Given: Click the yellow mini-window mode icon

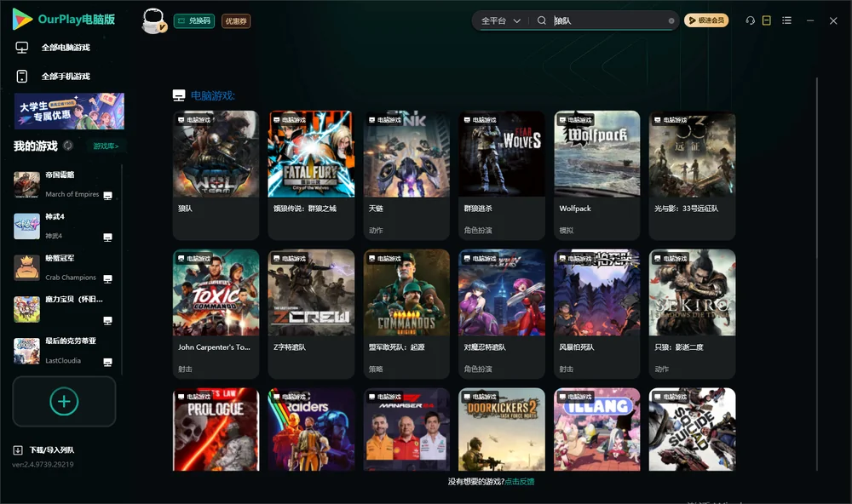Looking at the screenshot, I should tap(766, 20).
